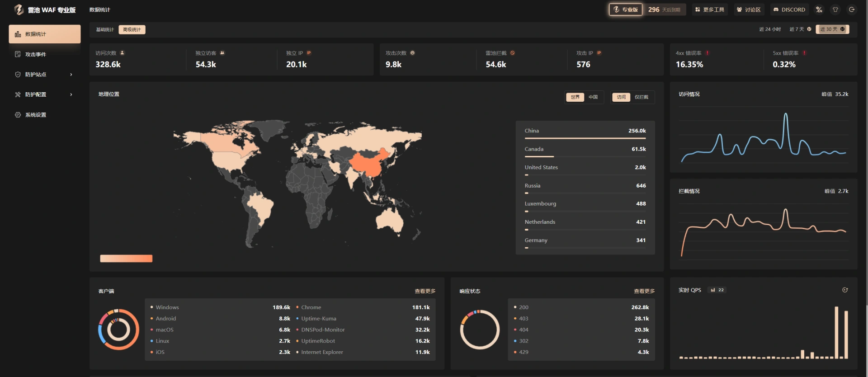Screen dimensions: 868x377
Task: Switch to 基础统计 tab
Action: 105,29
